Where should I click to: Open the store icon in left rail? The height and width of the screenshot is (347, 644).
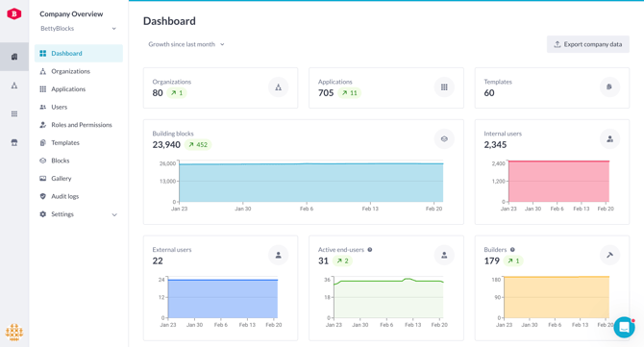(14, 142)
